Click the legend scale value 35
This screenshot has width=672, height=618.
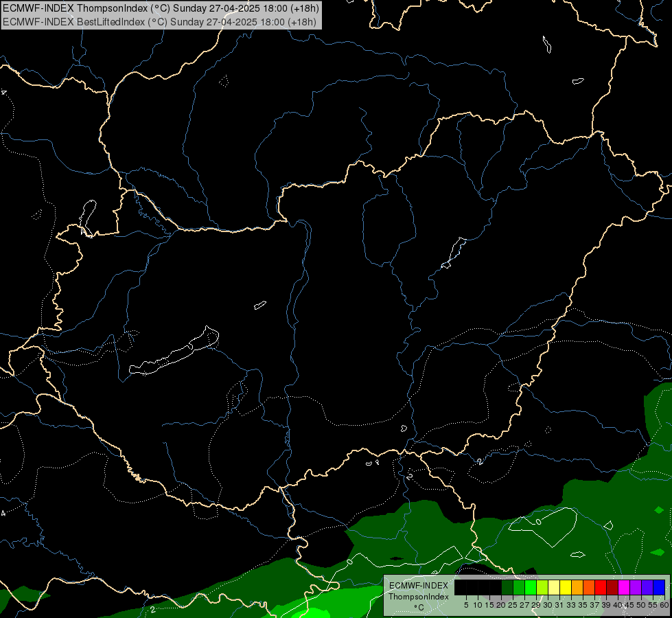pyautogui.click(x=583, y=605)
